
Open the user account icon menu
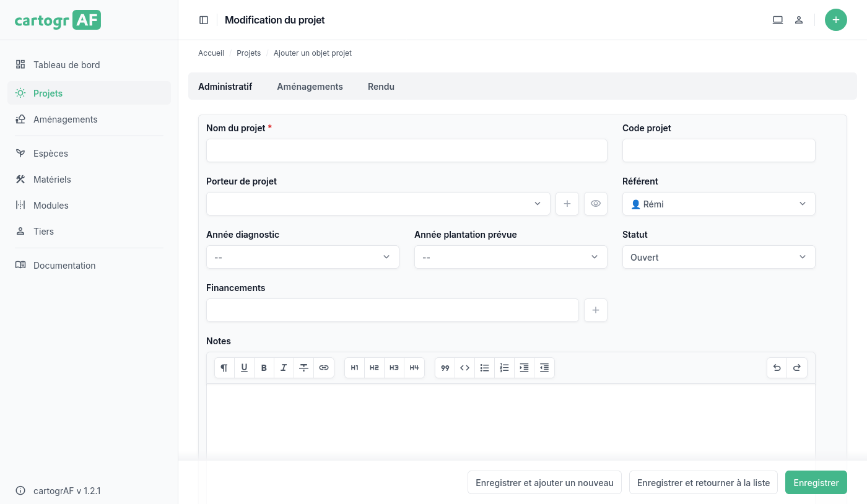coord(799,20)
